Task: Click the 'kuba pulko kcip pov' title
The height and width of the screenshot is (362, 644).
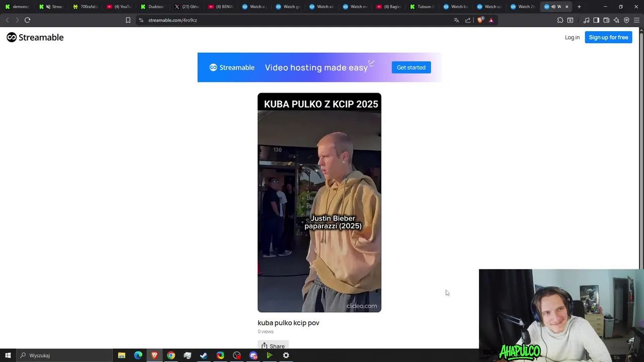Action: coord(288,323)
